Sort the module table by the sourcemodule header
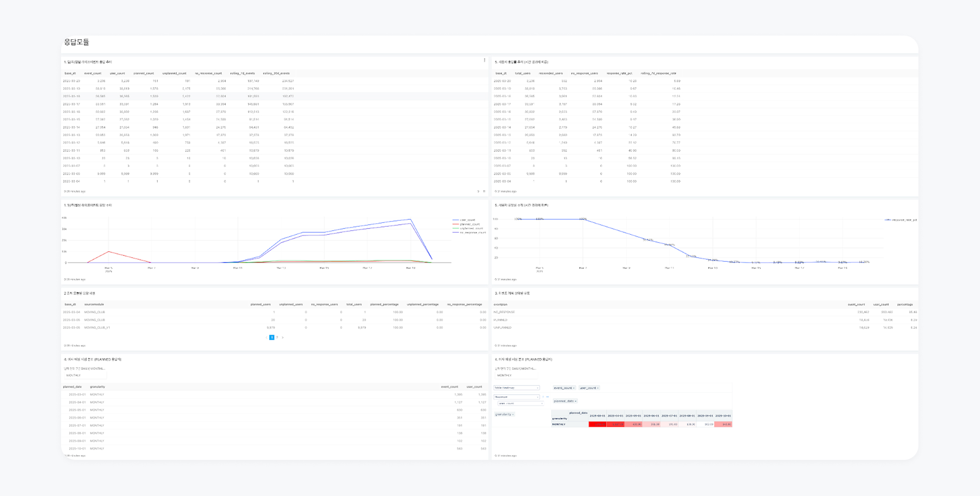 pos(94,305)
